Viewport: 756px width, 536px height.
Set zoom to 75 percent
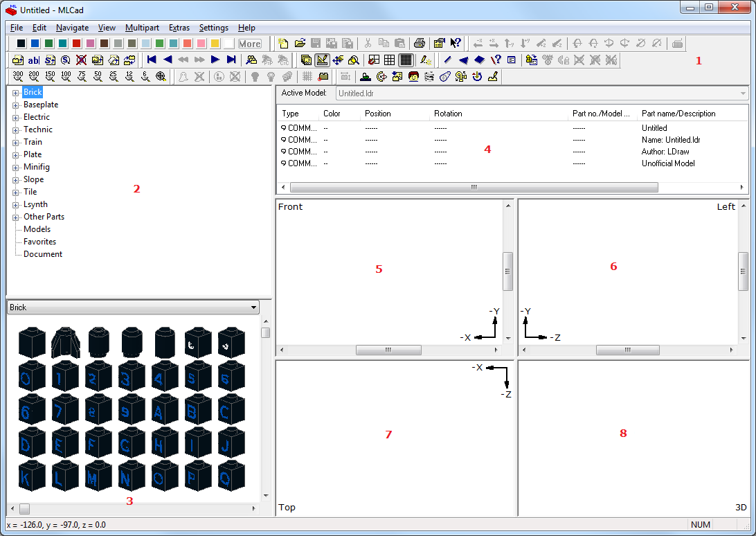click(x=82, y=76)
